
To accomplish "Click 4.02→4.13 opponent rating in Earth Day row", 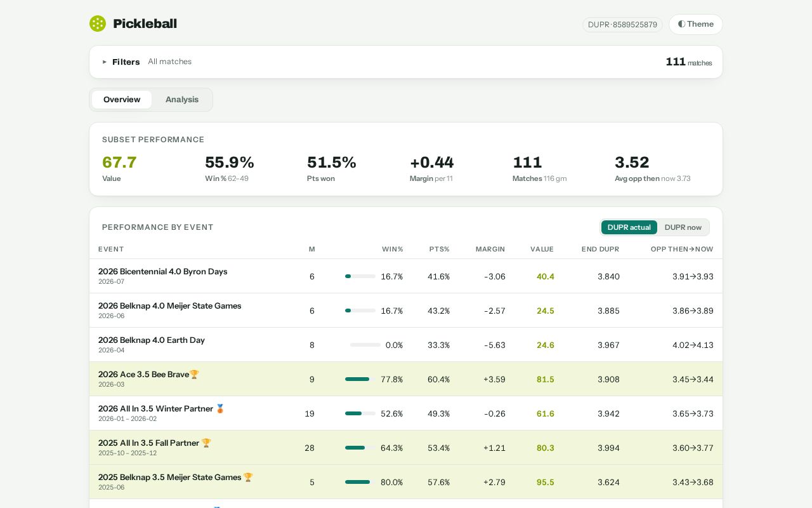I will coord(693,345).
